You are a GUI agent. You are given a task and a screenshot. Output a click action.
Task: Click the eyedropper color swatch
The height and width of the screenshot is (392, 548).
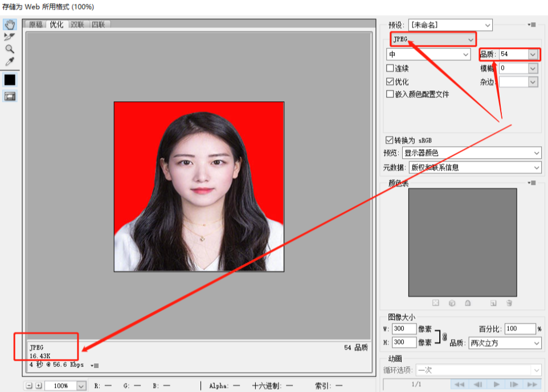tap(9, 80)
